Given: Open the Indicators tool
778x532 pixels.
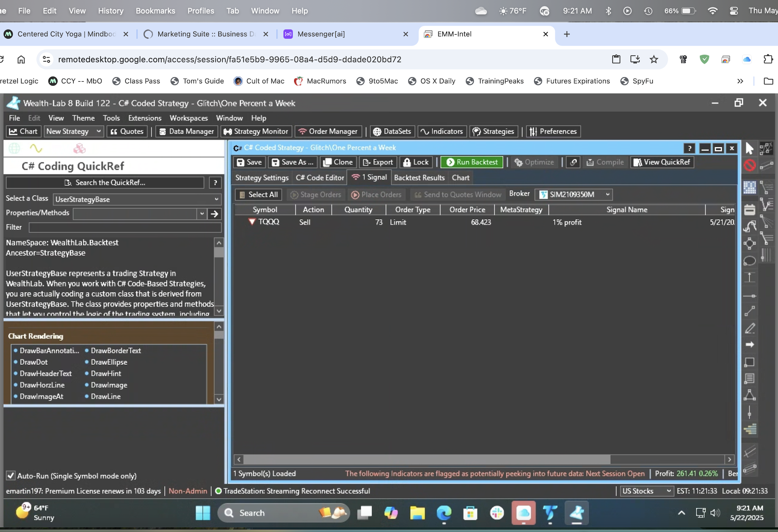Looking at the screenshot, I should (442, 131).
